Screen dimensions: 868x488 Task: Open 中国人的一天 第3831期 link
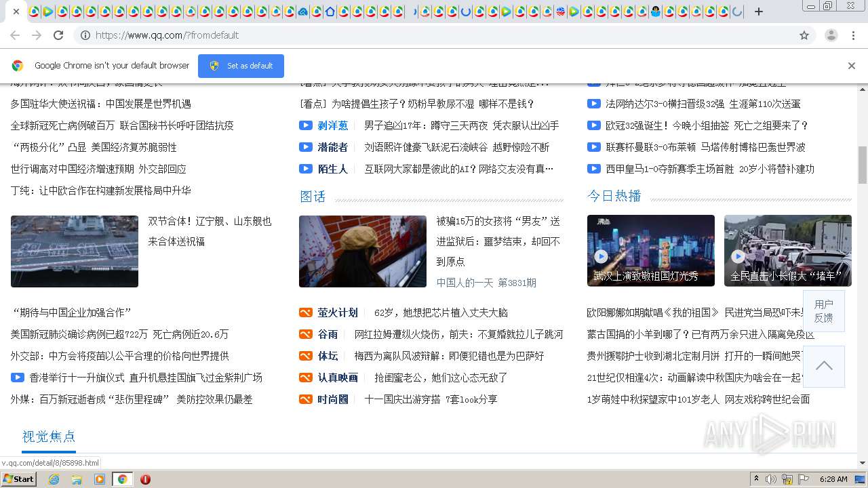coord(486,283)
